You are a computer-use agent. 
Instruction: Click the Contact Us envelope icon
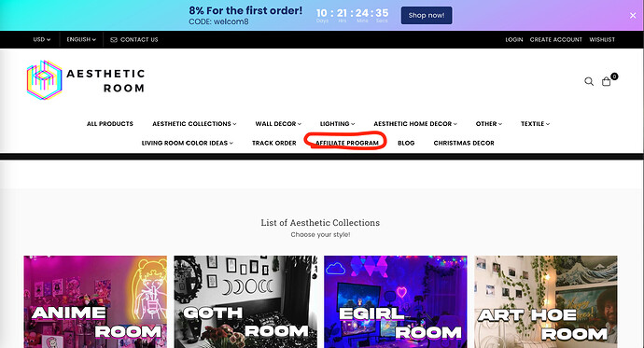click(114, 40)
